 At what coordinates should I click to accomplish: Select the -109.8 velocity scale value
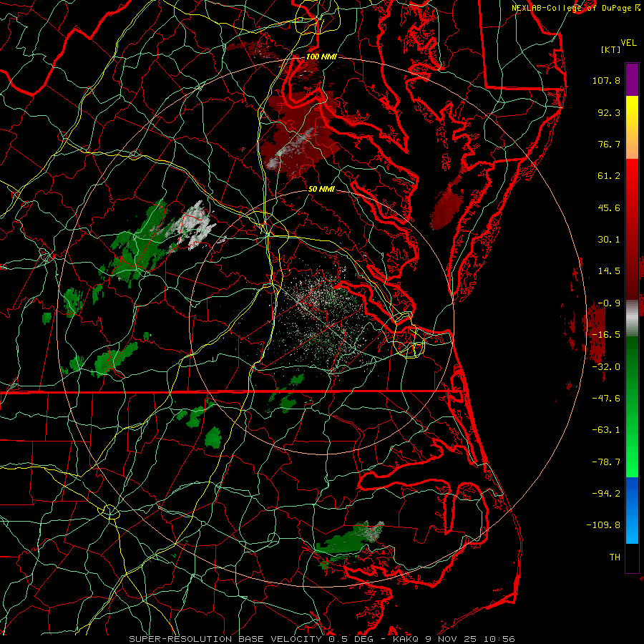[603, 525]
